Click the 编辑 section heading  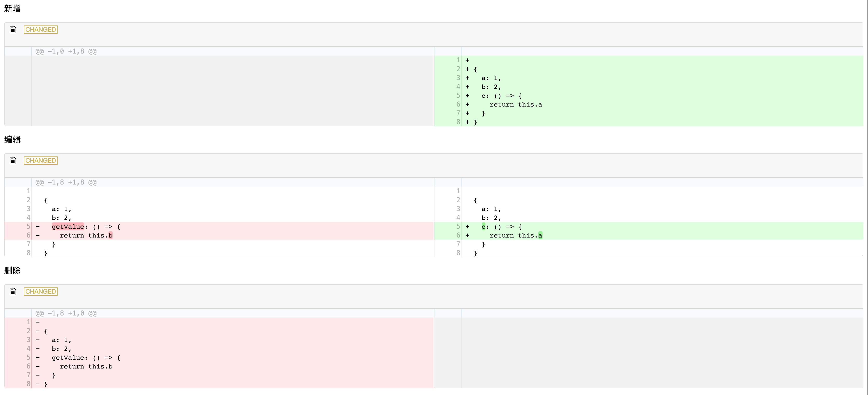12,139
